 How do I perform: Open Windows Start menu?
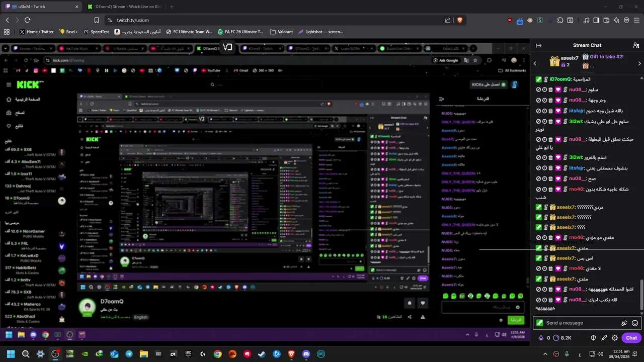point(11,354)
